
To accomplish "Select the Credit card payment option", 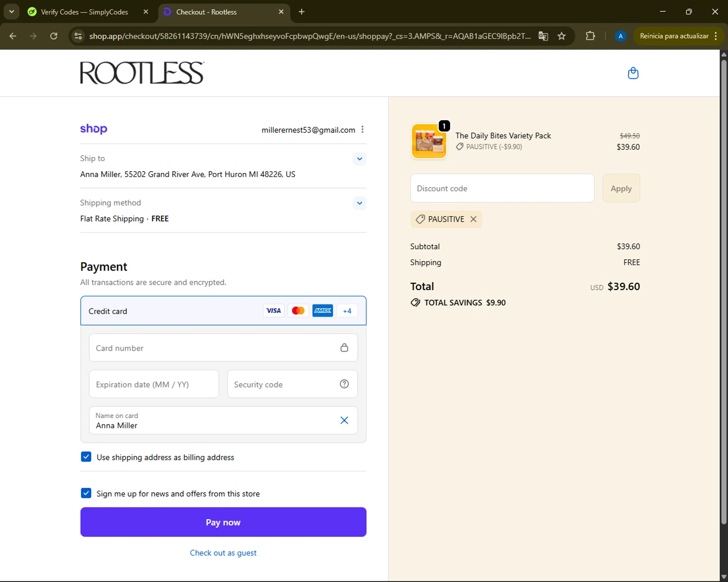I will click(223, 311).
